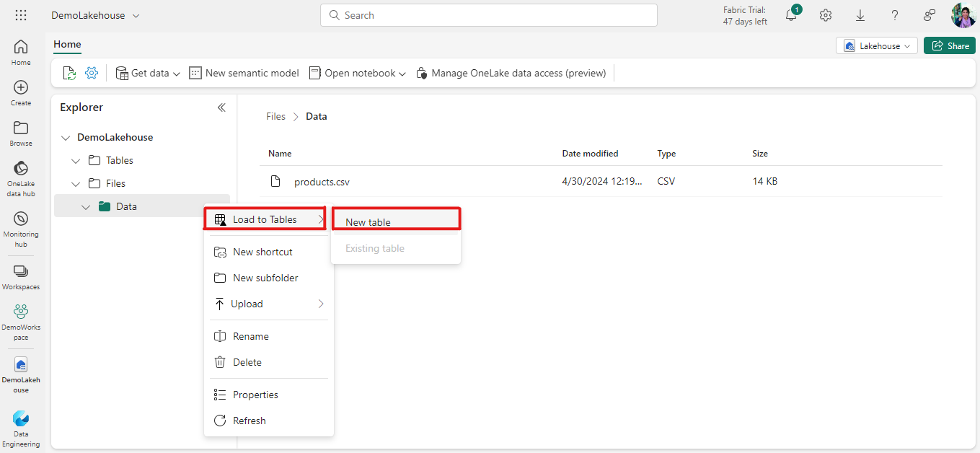Viewport: 980px width, 453px height.
Task: Collapse the DemoLakehouse tree node
Action: (66, 137)
